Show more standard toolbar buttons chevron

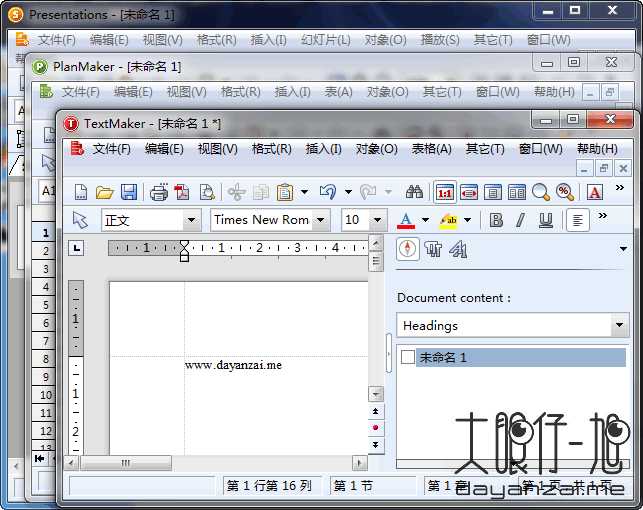620,188
